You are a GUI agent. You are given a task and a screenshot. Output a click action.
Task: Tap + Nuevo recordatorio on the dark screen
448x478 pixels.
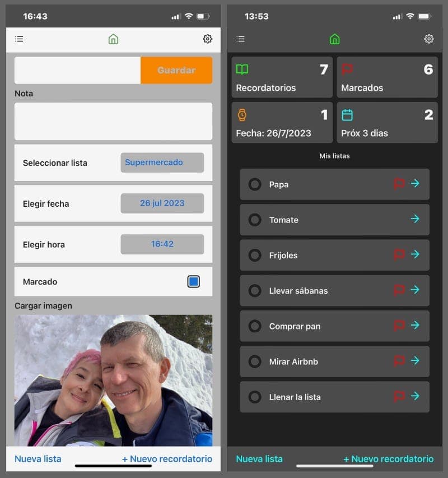click(388, 459)
